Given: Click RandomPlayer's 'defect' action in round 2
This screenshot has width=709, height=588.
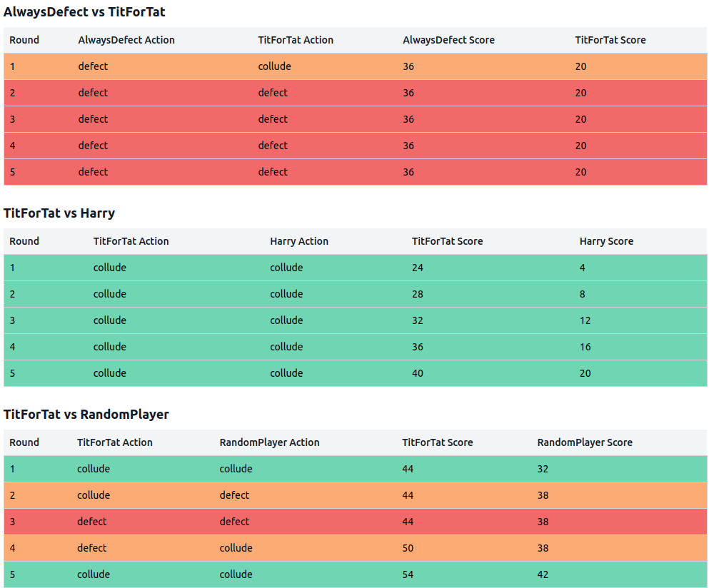Looking at the screenshot, I should click(234, 495).
